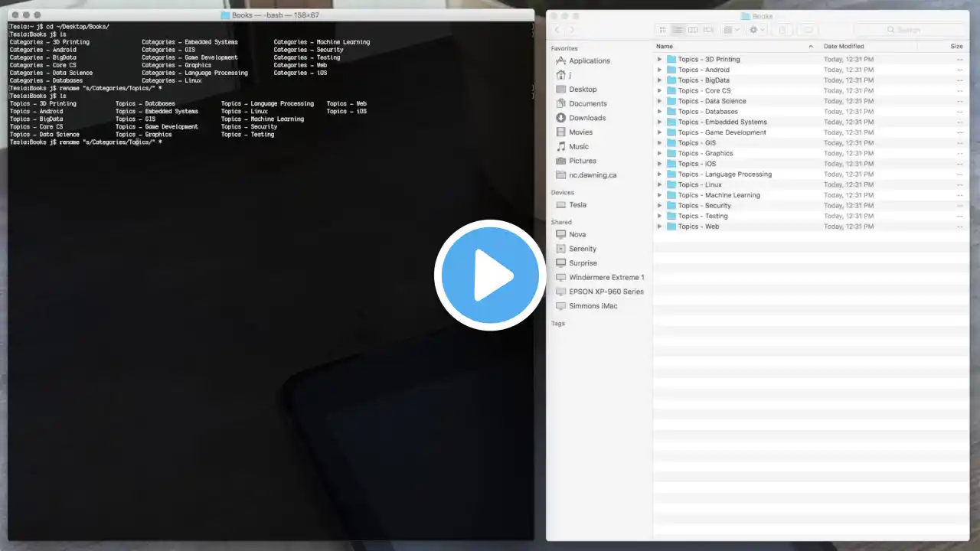
Task: Switch Finder to column view
Action: pos(693,30)
